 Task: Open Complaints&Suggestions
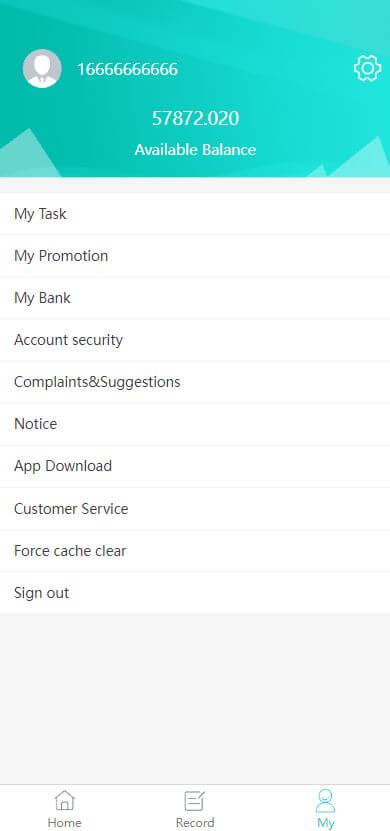coord(195,382)
